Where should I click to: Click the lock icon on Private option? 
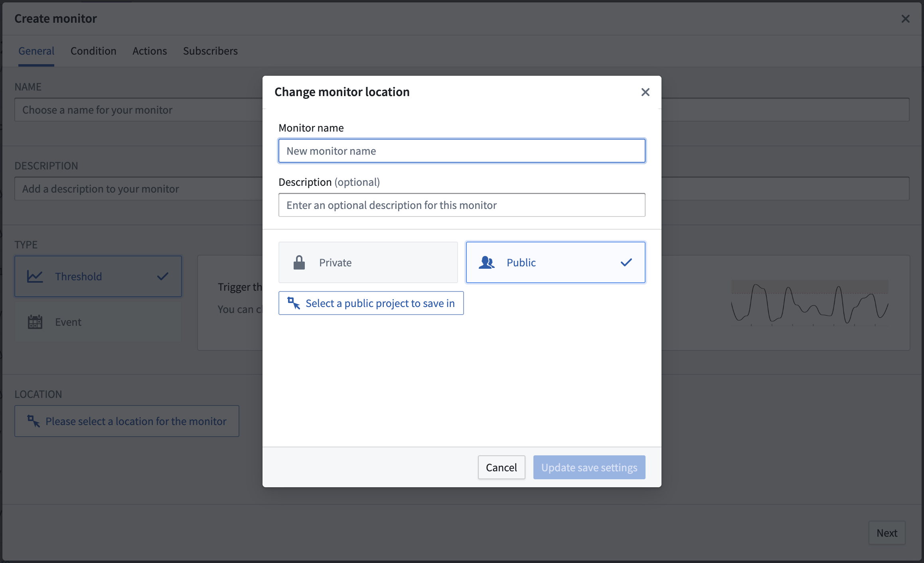tap(299, 263)
